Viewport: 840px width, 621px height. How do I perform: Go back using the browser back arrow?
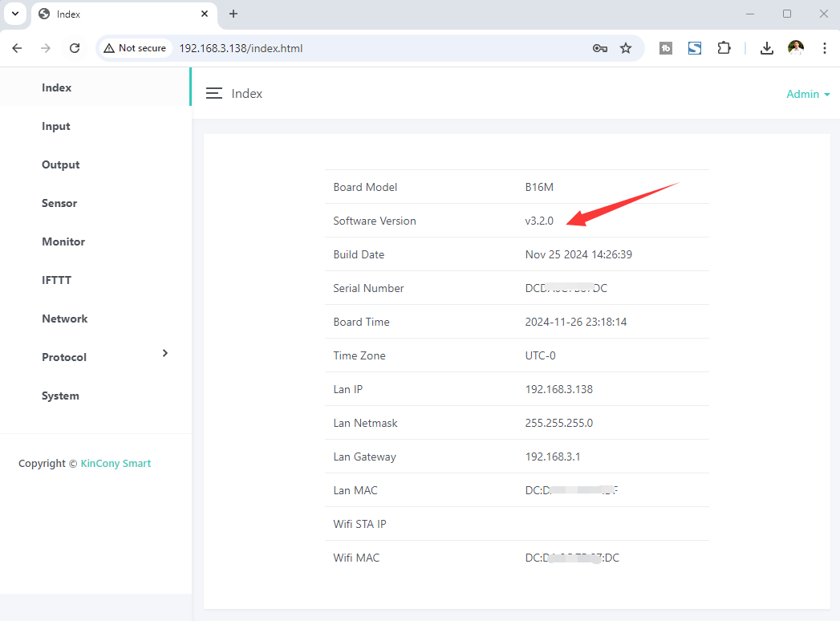click(x=17, y=48)
